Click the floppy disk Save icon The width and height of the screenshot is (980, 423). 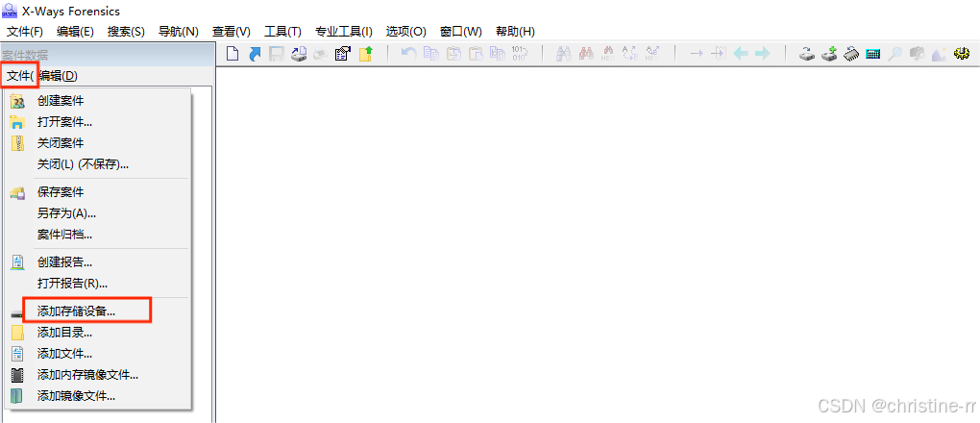(x=277, y=54)
